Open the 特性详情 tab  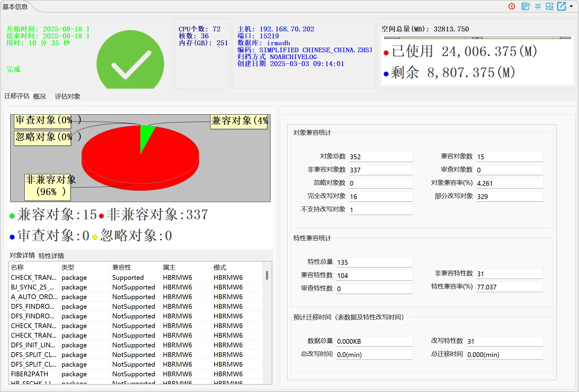(x=51, y=256)
